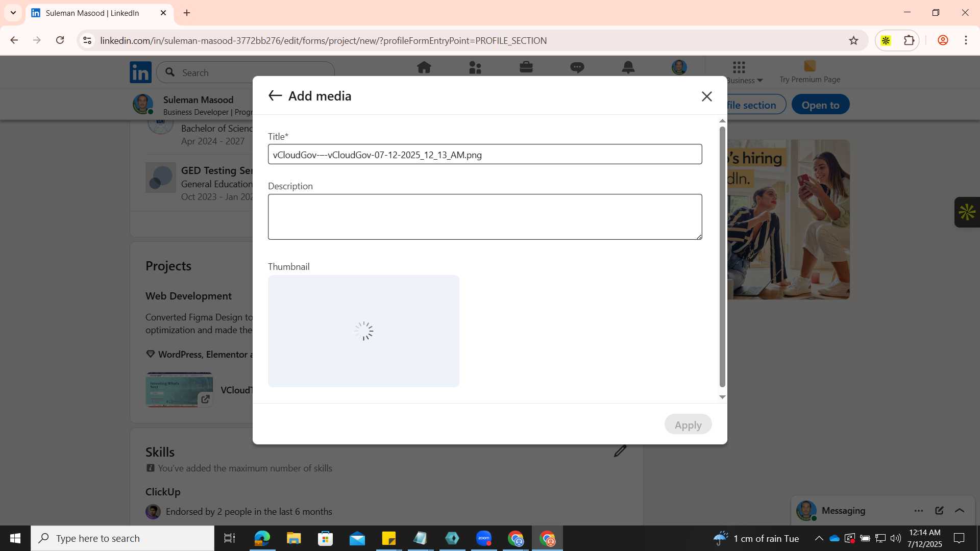Close the Add media dialog
This screenshot has width=980, height=551.
coord(706,96)
